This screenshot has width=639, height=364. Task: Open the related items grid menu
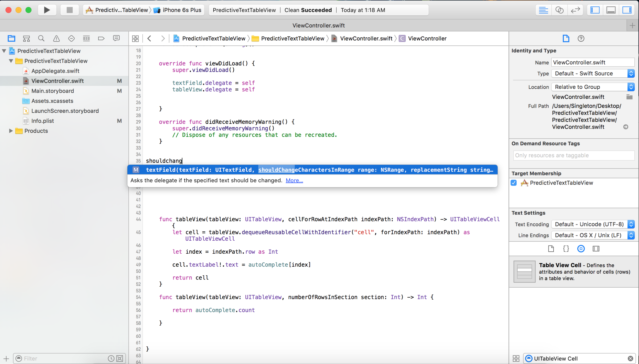point(135,39)
